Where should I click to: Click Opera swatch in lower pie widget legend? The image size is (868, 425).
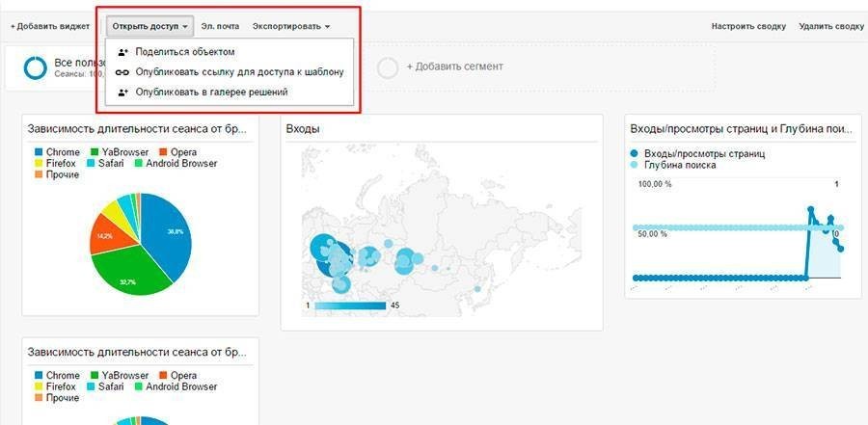[162, 376]
